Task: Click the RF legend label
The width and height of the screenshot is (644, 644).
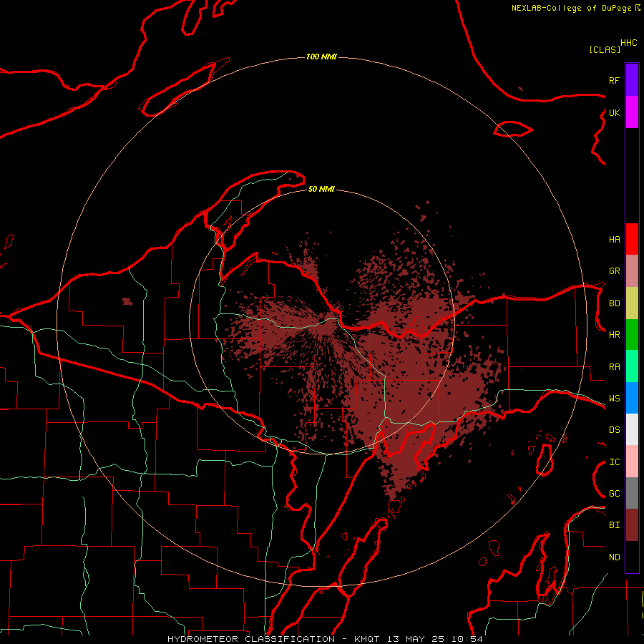Action: pyautogui.click(x=615, y=80)
